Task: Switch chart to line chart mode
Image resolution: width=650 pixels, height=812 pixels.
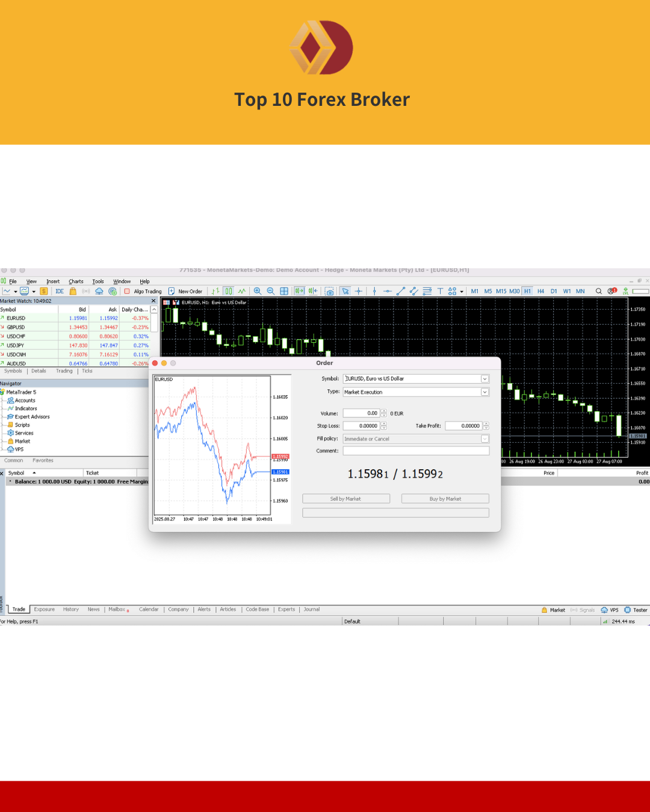Action: 242,291
